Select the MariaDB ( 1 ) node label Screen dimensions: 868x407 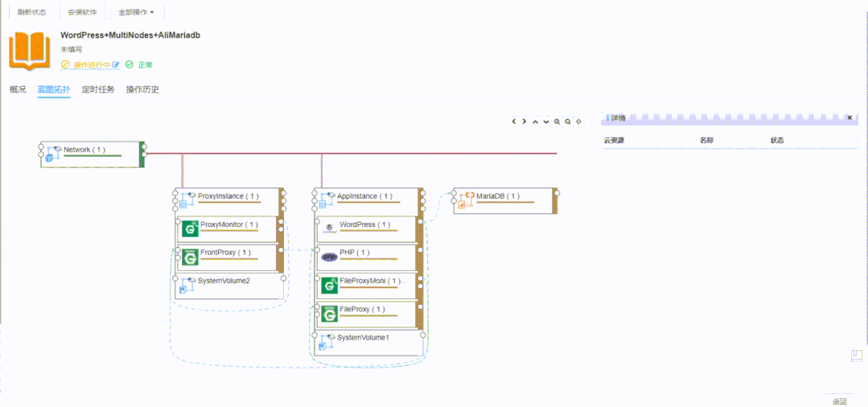[x=498, y=195]
